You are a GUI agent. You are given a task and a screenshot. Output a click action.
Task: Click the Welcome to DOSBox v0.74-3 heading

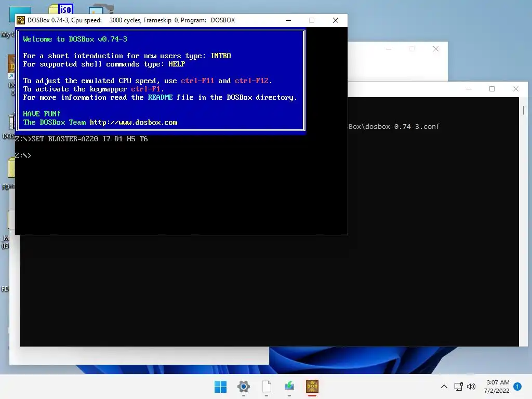click(75, 39)
